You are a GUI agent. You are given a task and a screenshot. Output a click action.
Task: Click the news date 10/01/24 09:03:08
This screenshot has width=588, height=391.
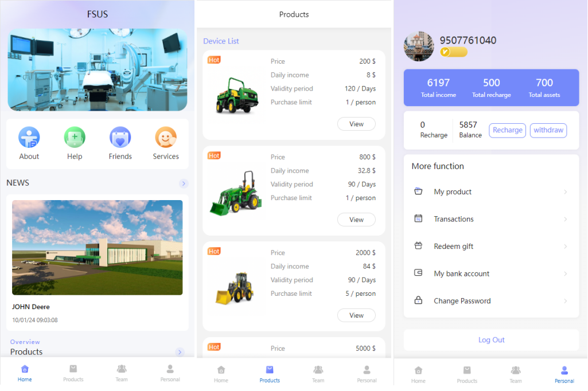tap(35, 320)
